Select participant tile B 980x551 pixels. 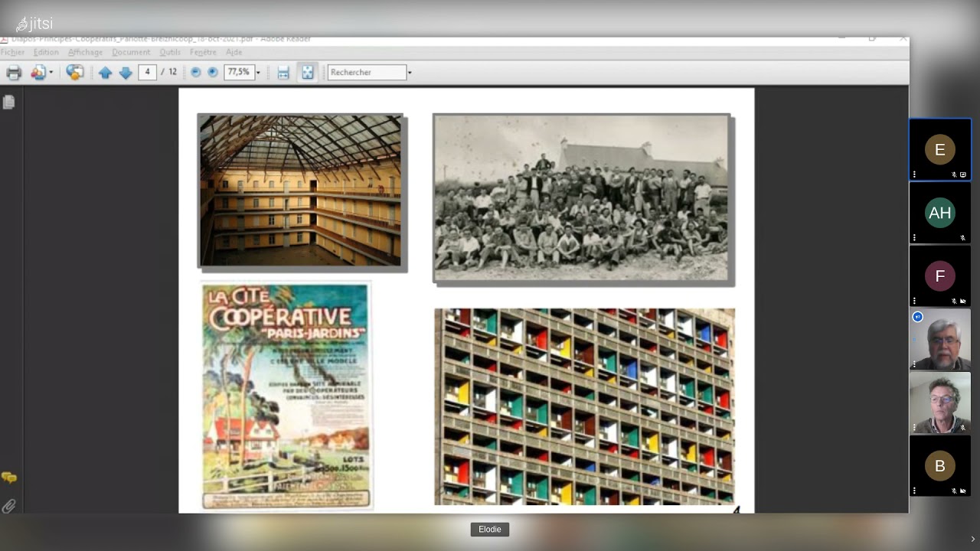click(x=940, y=466)
